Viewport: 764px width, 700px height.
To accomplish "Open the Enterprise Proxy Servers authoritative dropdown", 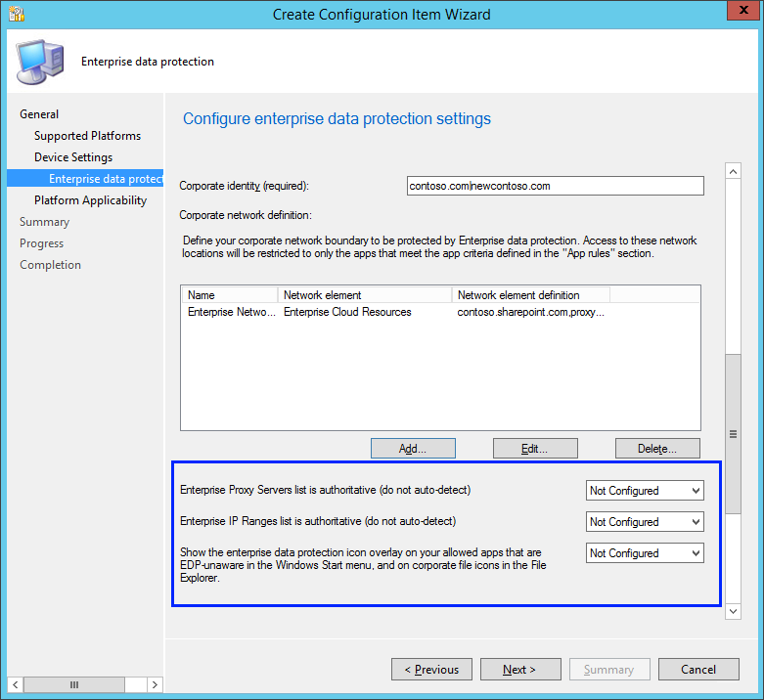I will (645, 490).
